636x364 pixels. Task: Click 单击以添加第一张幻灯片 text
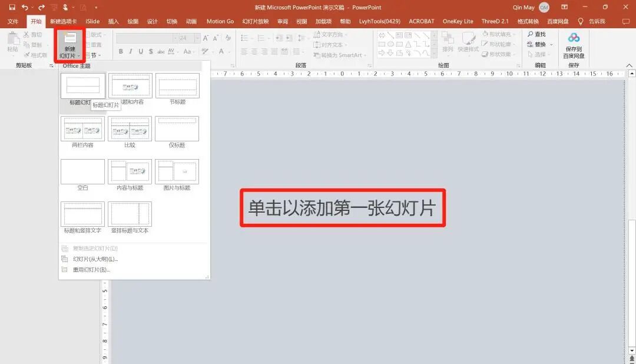[342, 208]
